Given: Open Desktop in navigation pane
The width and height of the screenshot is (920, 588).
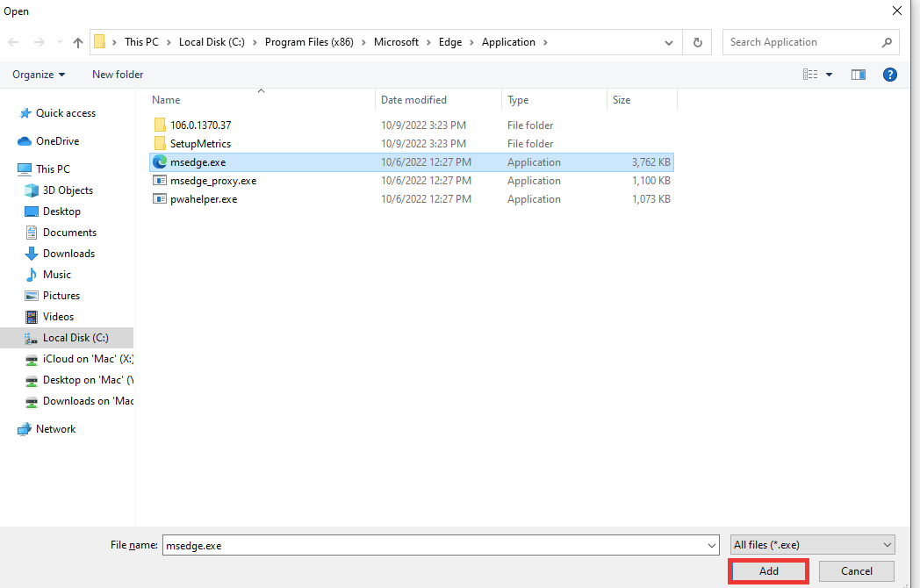Looking at the screenshot, I should point(61,212).
